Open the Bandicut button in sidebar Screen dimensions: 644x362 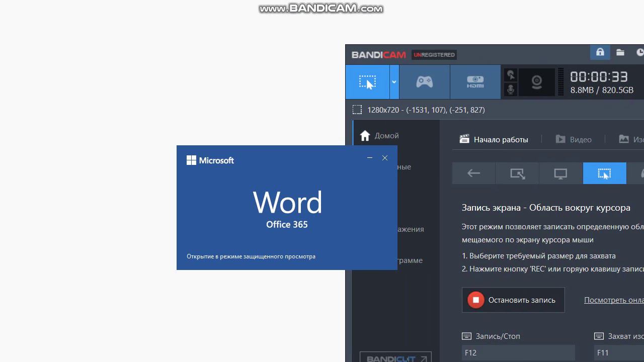(x=395, y=357)
